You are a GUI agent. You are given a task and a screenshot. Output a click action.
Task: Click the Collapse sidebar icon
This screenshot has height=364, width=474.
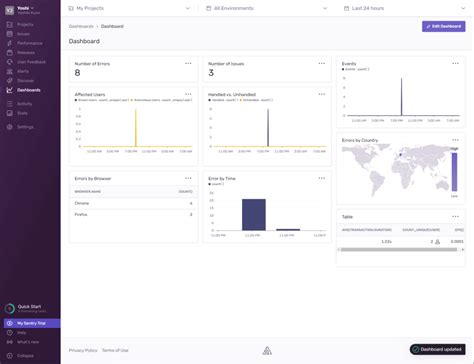(x=10, y=356)
